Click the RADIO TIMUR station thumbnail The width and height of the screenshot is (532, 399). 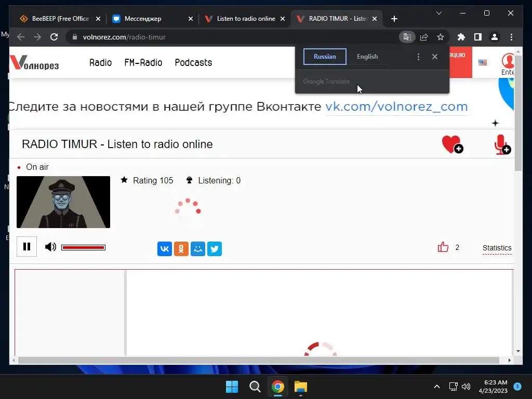63,202
